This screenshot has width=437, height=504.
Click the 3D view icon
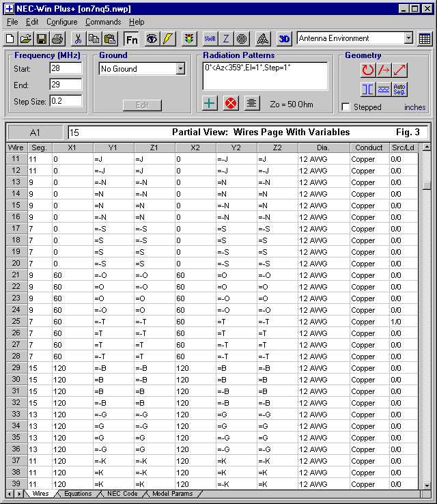point(284,39)
